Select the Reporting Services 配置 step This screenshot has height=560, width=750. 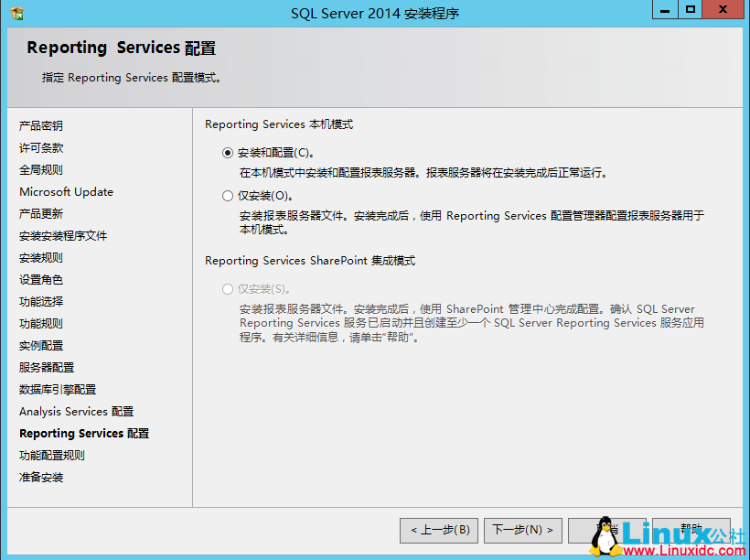pyautogui.click(x=83, y=433)
